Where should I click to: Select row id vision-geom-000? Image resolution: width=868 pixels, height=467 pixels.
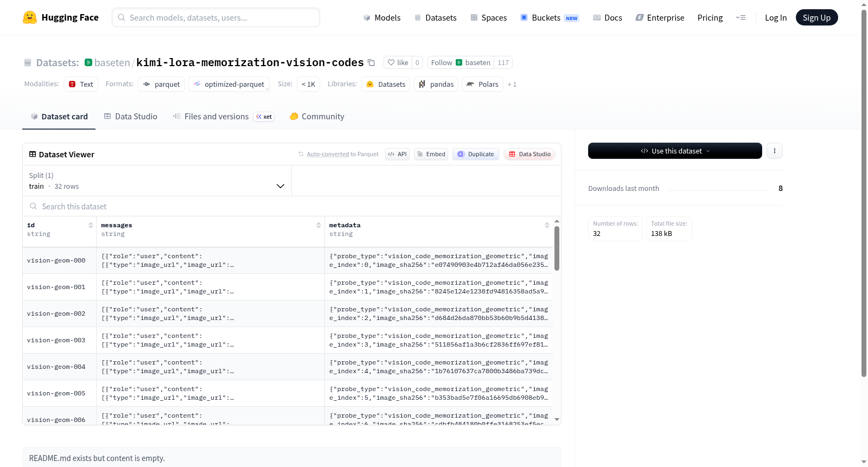[56, 260]
